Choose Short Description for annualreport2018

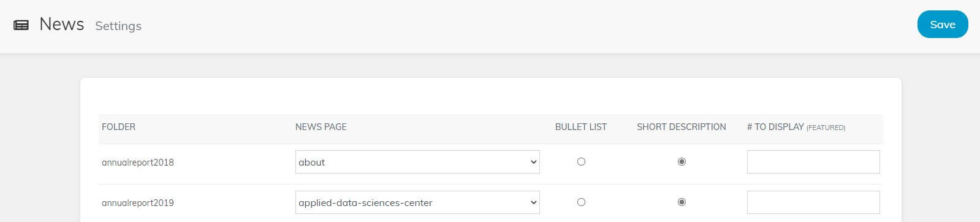coord(682,162)
